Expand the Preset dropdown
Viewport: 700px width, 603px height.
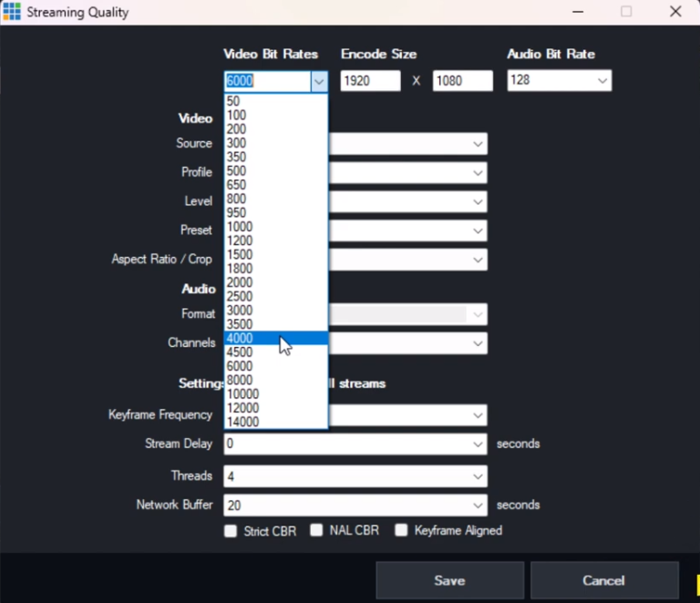click(478, 231)
